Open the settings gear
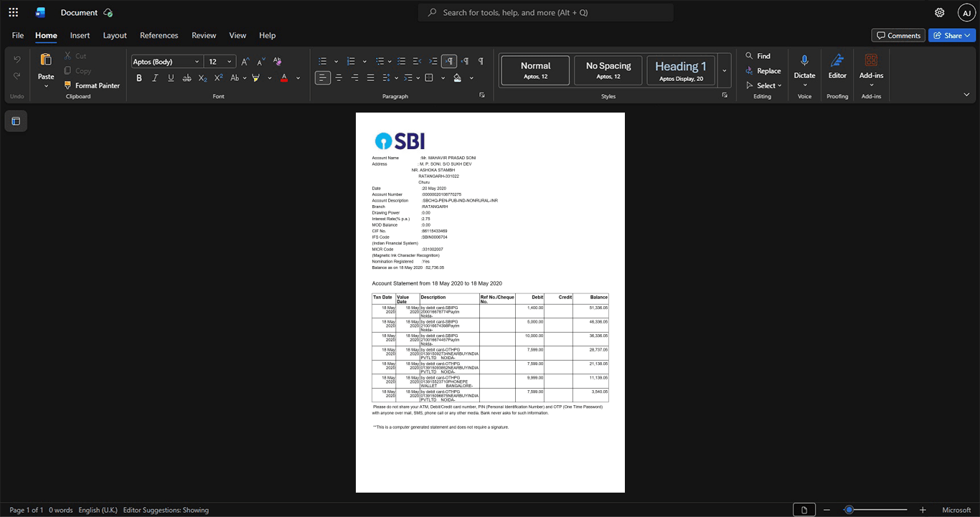This screenshot has width=980, height=517. click(939, 12)
